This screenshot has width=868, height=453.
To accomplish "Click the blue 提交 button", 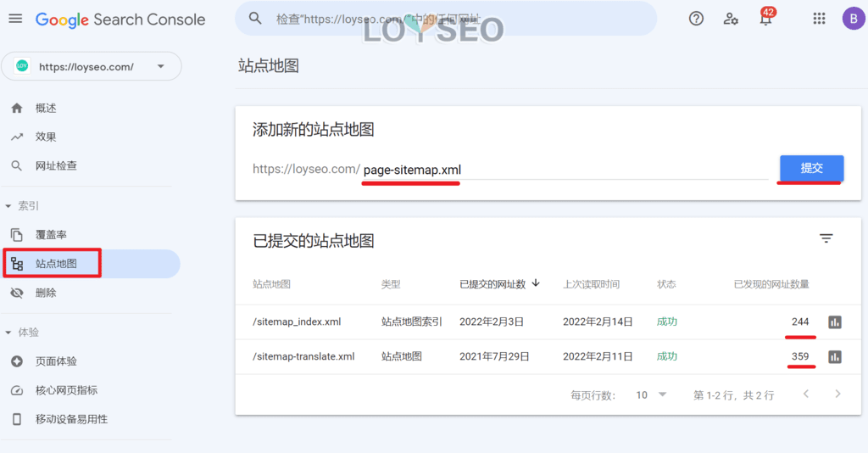I will click(x=811, y=168).
